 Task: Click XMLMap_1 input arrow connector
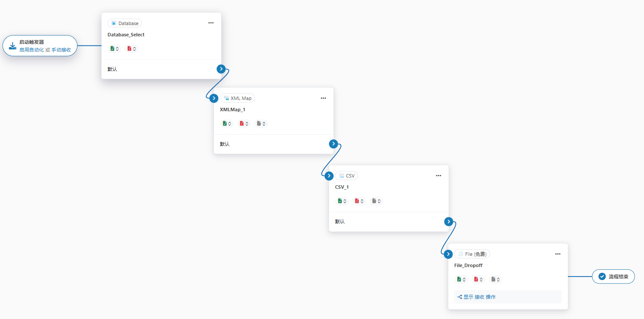coord(214,98)
